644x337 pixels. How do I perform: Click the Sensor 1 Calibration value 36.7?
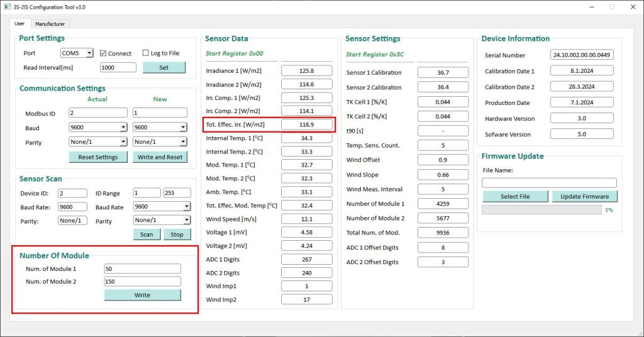coord(443,73)
